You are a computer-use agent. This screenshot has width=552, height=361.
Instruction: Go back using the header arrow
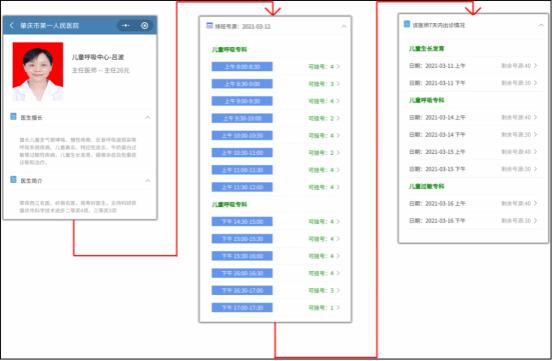point(12,25)
